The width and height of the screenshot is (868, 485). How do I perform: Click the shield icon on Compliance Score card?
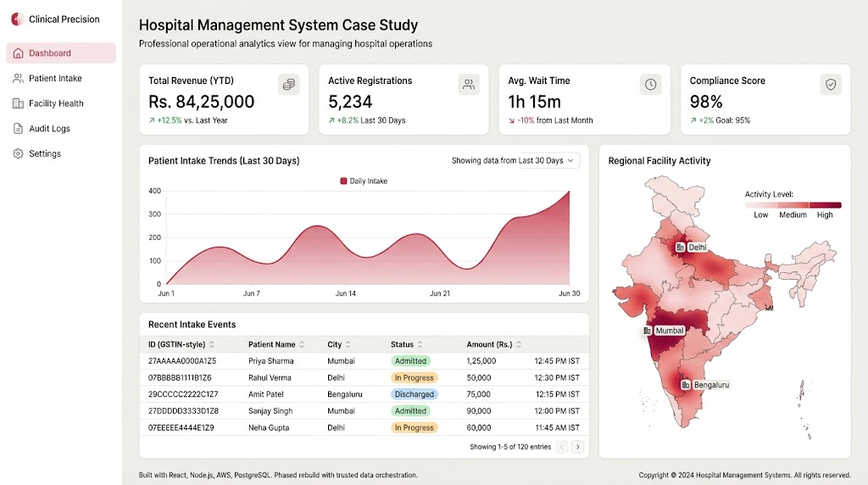(x=831, y=84)
